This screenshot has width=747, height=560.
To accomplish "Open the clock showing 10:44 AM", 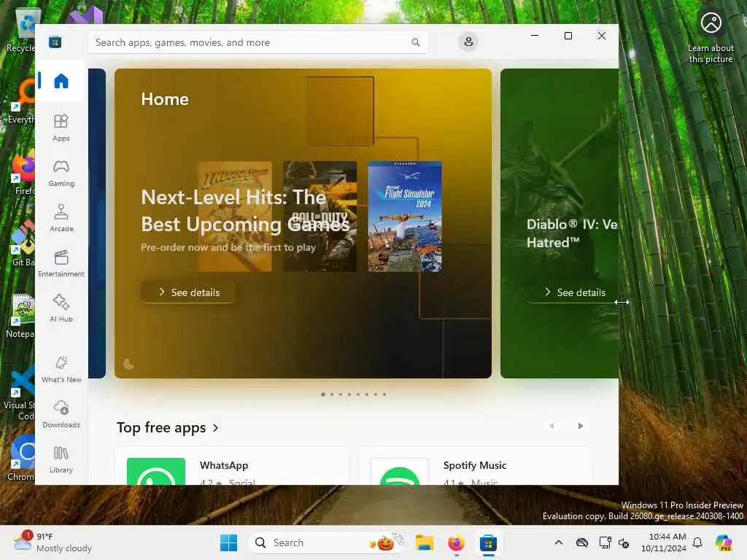I will click(663, 542).
